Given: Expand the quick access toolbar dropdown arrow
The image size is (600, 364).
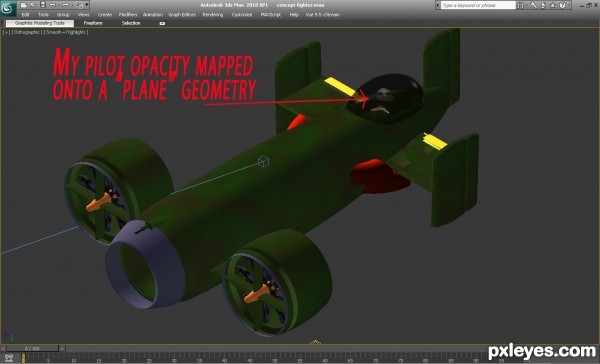Looking at the screenshot, I should (87, 5).
